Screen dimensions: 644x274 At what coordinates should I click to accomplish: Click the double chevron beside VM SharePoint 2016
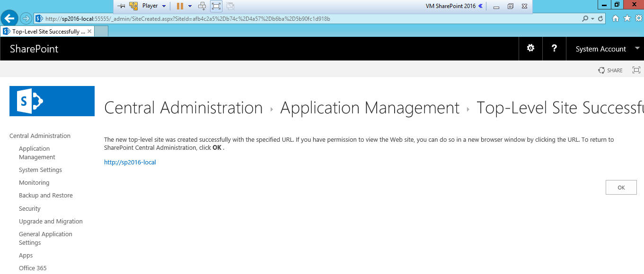(x=480, y=6)
